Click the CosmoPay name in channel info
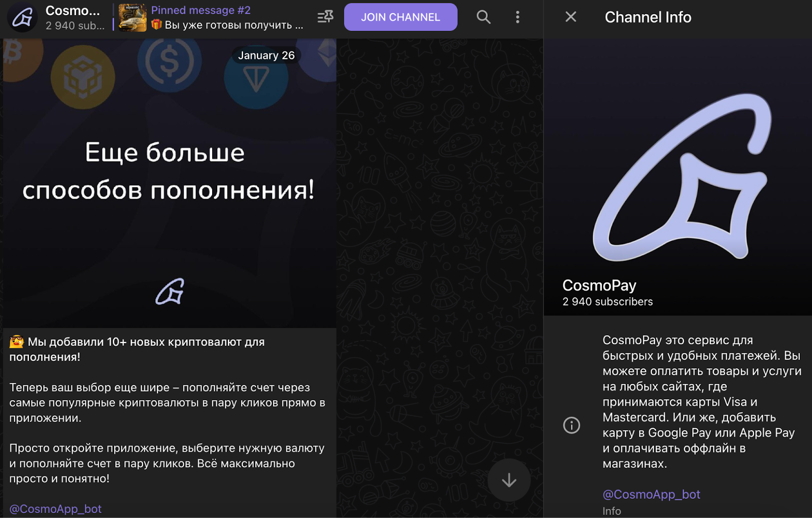The image size is (812, 518). pyautogui.click(x=599, y=285)
